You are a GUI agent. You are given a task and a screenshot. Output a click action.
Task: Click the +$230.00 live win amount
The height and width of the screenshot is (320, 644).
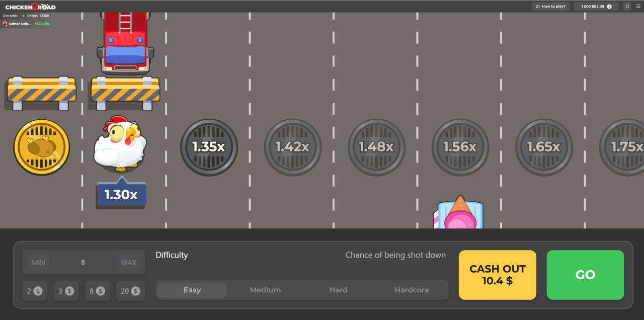pos(42,24)
